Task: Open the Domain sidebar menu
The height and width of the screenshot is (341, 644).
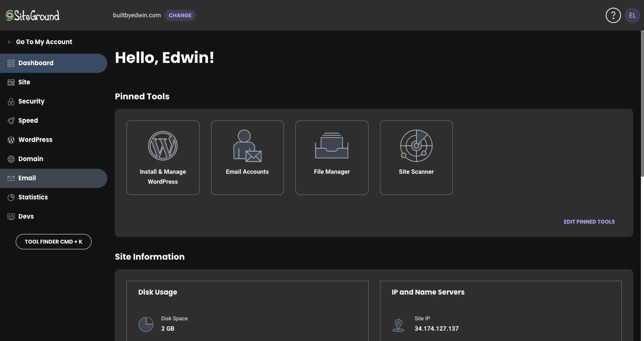Action: (x=31, y=159)
